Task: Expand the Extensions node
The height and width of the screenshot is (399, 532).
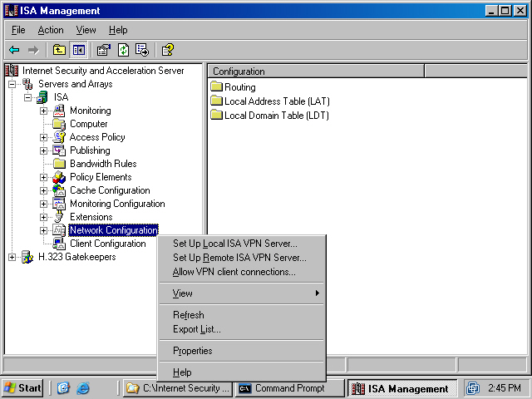Action: [x=43, y=217]
